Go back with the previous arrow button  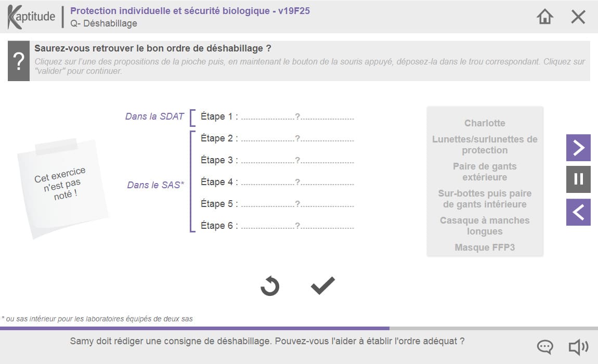coord(578,213)
